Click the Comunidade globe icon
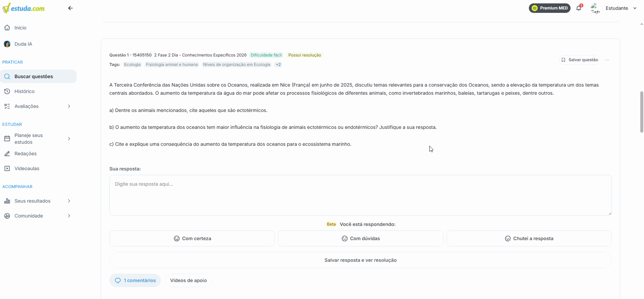Screen dimensions: 644x299 [7, 216]
